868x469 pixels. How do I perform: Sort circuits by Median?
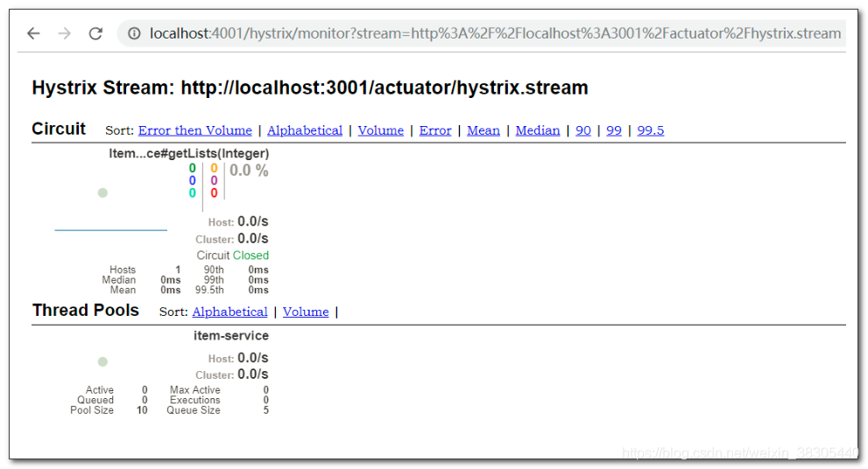click(x=538, y=130)
